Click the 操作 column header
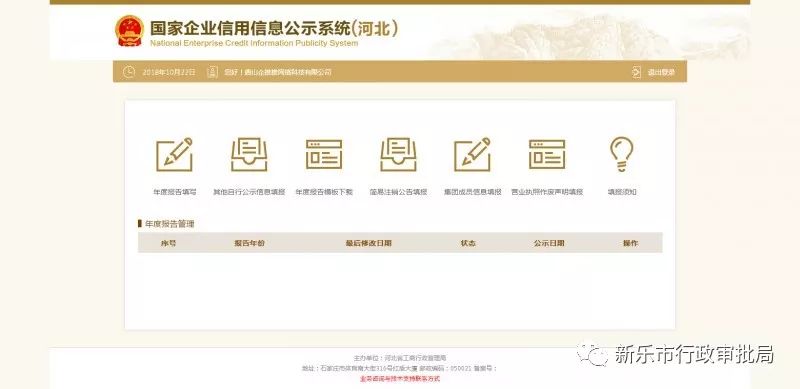The height and width of the screenshot is (389, 800). point(630,243)
